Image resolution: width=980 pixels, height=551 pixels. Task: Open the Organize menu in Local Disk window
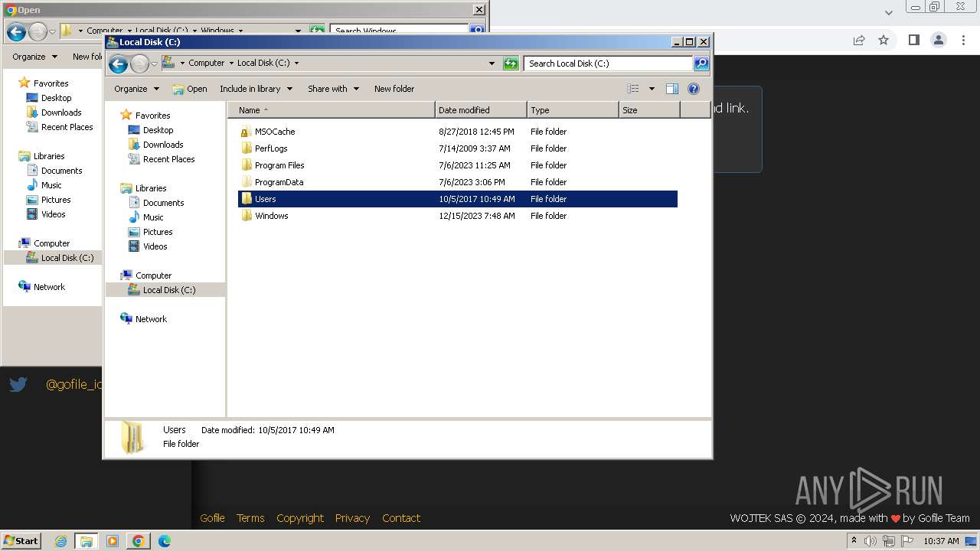[x=136, y=89]
